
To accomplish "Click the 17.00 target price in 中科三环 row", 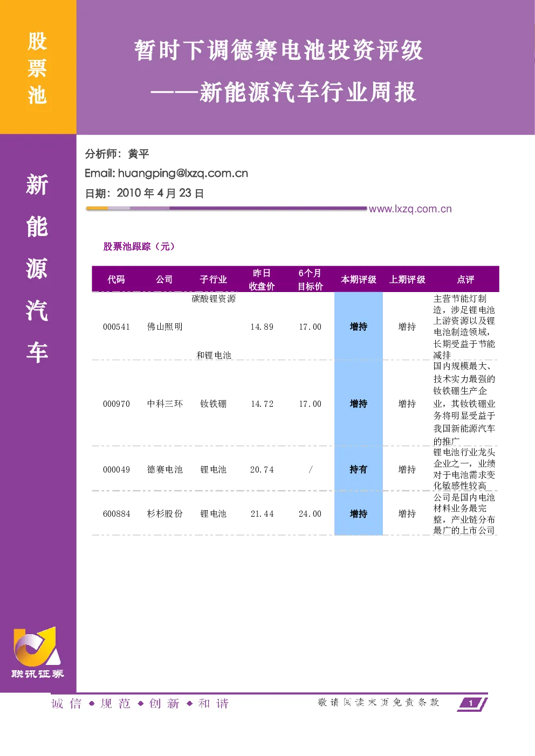I will (310, 404).
